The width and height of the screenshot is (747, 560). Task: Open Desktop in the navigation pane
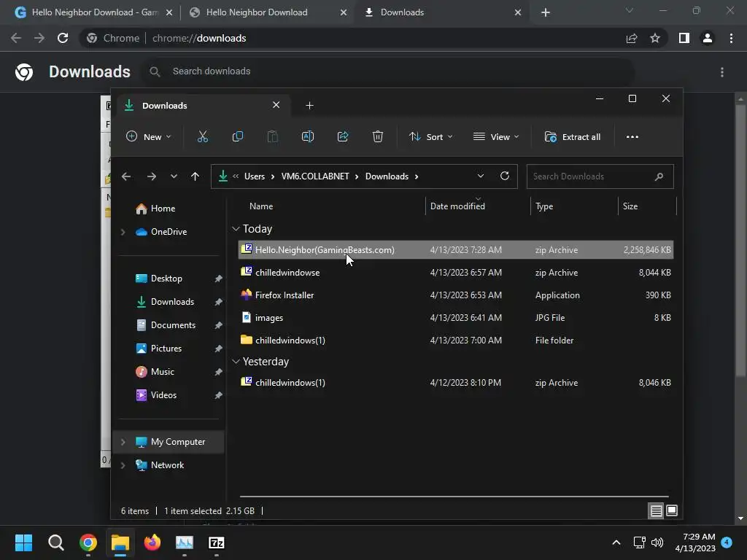coord(166,279)
